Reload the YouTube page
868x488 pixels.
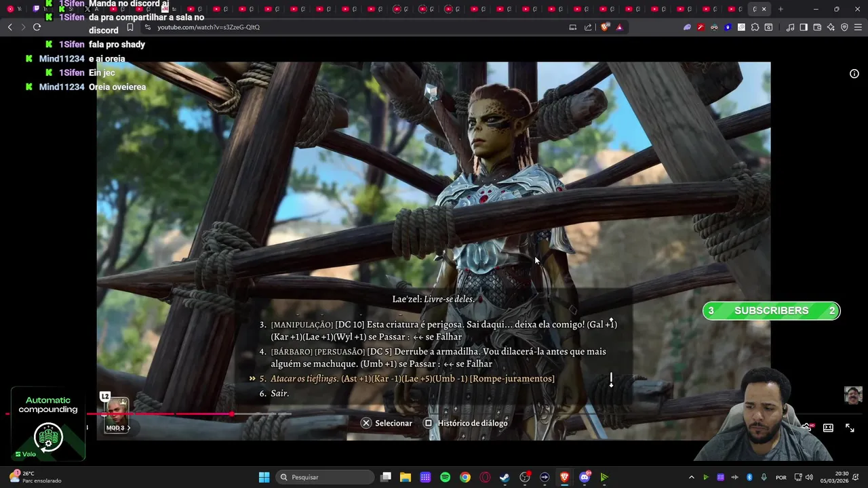tap(37, 27)
